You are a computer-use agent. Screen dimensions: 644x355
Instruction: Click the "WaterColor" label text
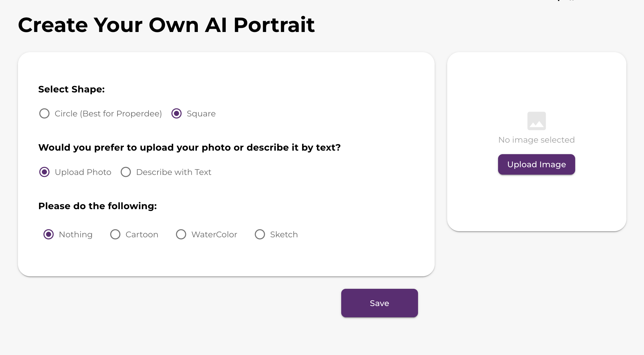click(214, 234)
